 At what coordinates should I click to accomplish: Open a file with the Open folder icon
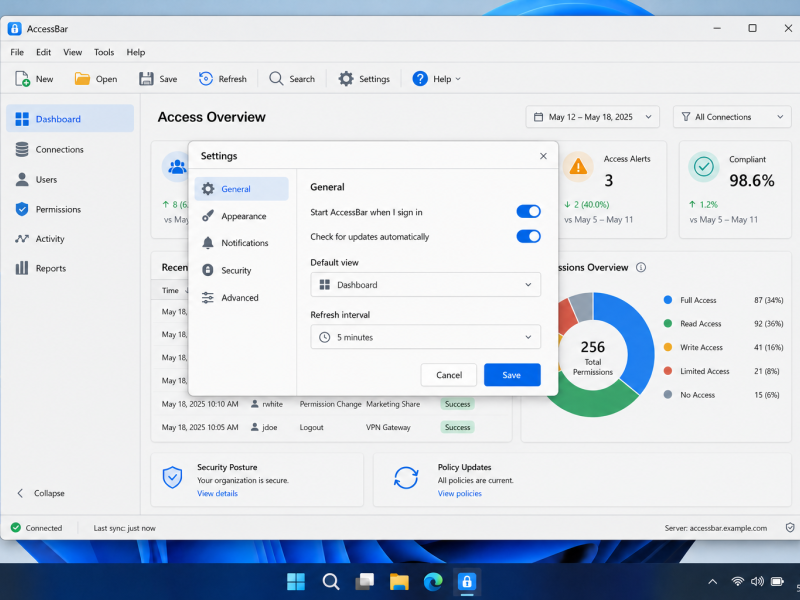(82, 79)
